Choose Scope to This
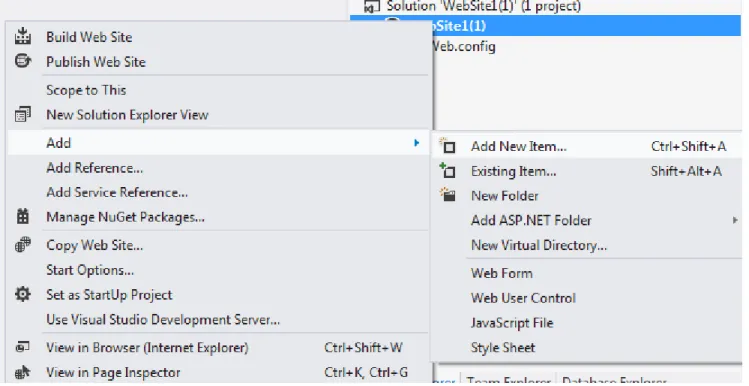Image resolution: width=749 pixels, height=386 pixels. [86, 90]
